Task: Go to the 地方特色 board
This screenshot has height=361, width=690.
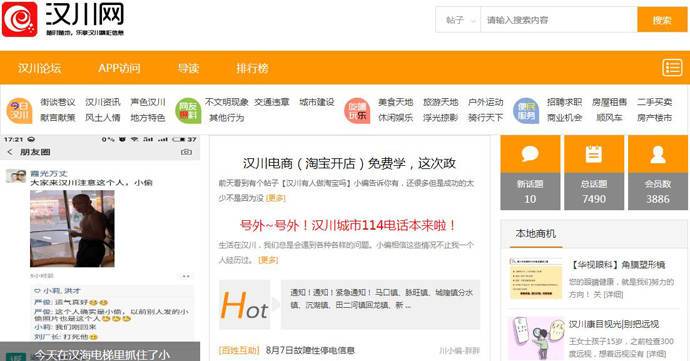Action: coord(148,118)
